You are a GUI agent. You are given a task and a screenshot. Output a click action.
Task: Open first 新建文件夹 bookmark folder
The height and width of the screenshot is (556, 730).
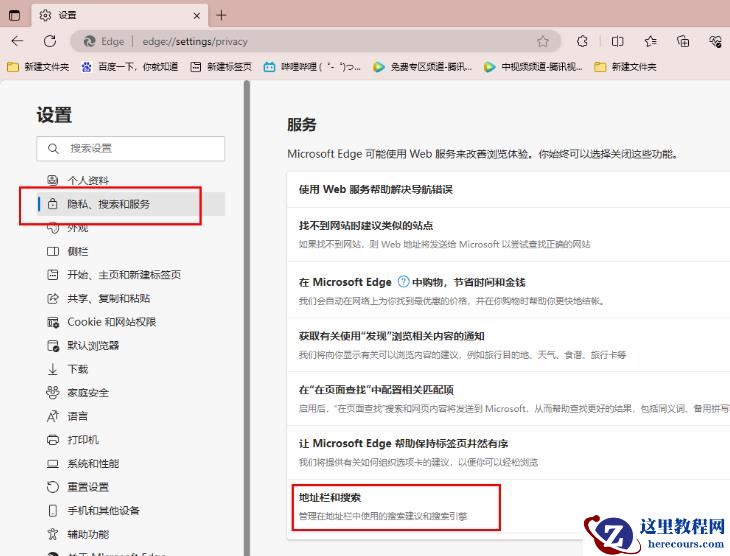38,67
